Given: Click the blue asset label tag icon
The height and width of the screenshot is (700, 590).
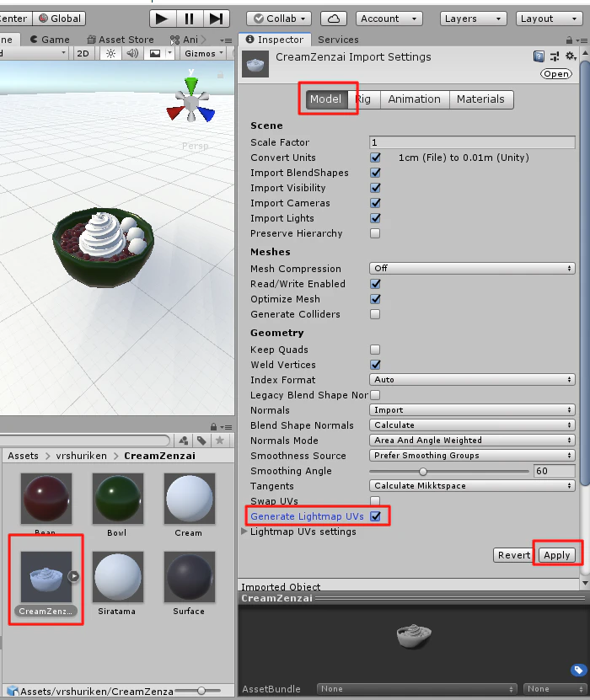Looking at the screenshot, I should click(578, 670).
